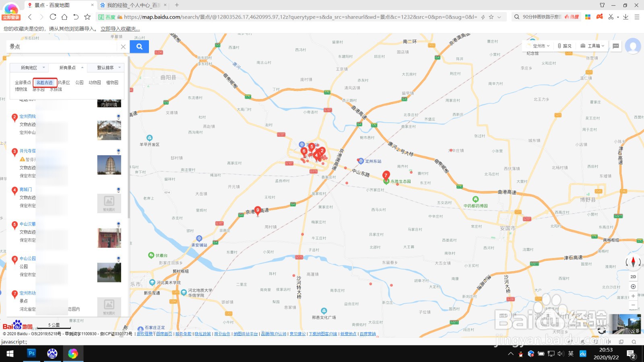Select the 游乐园 filter option

click(39, 89)
